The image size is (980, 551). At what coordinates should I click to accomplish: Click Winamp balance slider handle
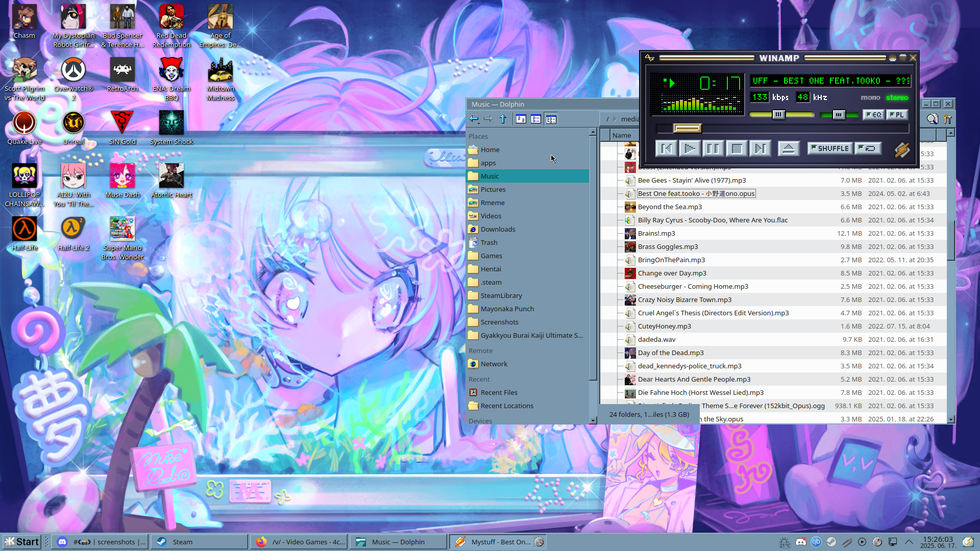click(839, 115)
